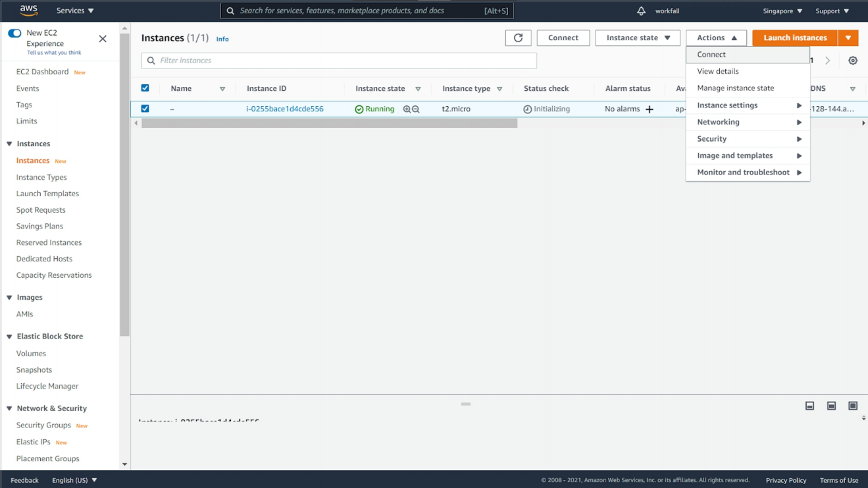
Task: Open AMIs under Images
Action: pos(24,314)
